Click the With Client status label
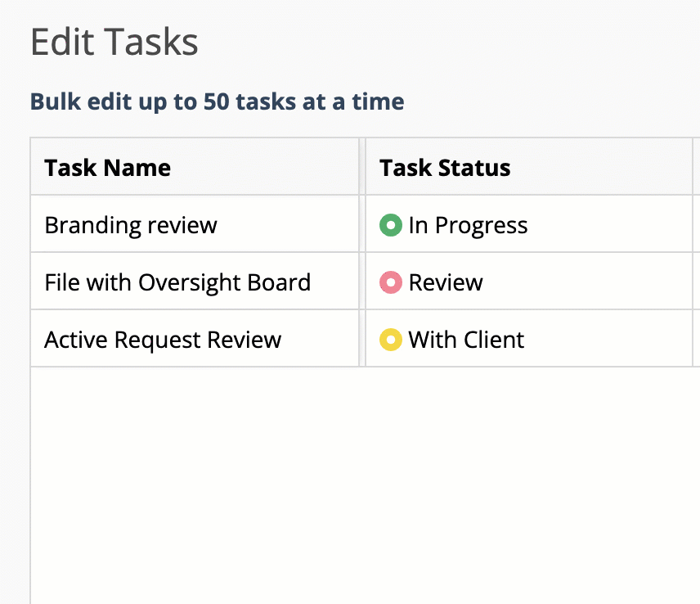The width and height of the screenshot is (700, 604). [x=465, y=339]
